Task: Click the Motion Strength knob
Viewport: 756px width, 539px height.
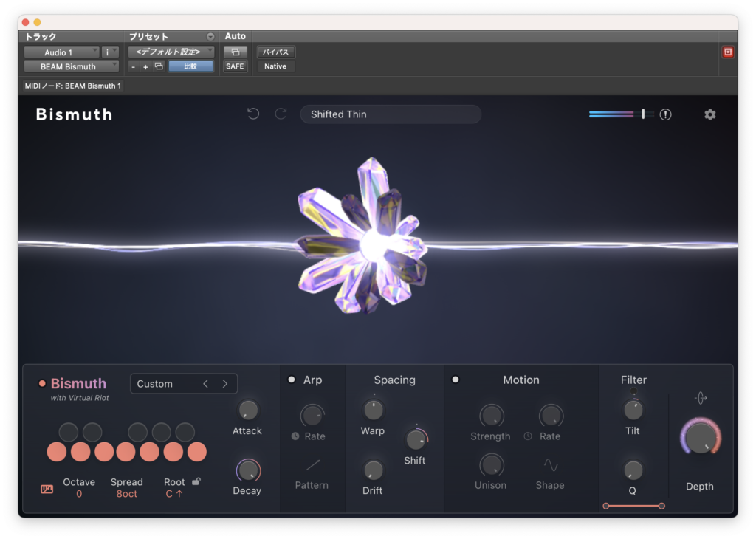Action: click(491, 416)
